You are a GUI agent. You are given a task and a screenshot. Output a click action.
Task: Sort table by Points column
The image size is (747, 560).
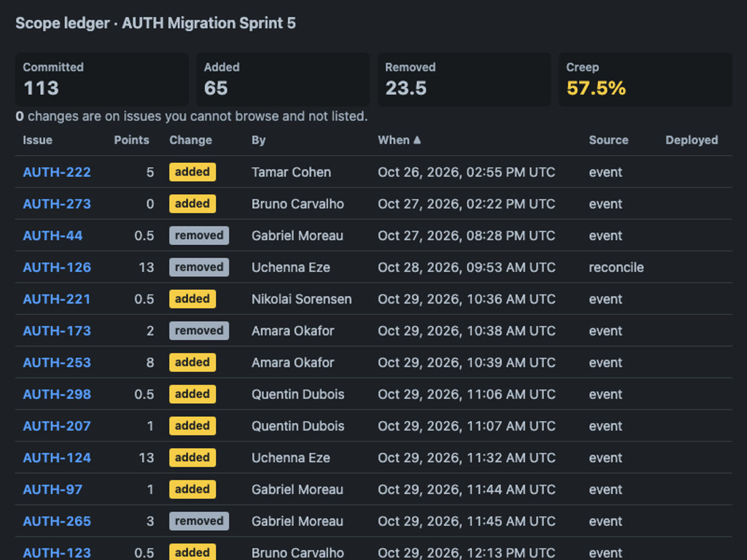click(131, 140)
